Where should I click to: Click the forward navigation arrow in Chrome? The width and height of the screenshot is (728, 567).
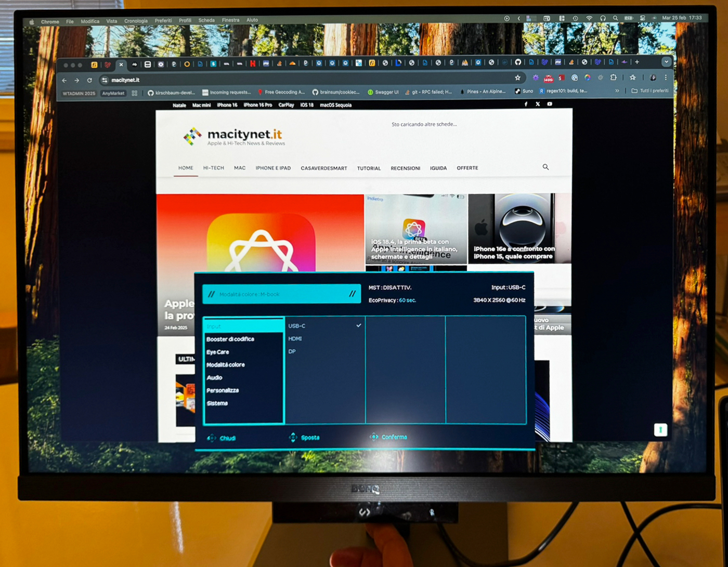pyautogui.click(x=77, y=80)
